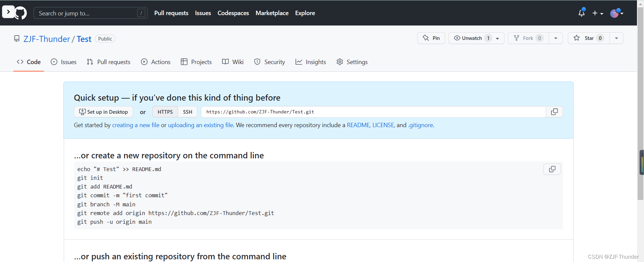Open notifications bell icon
Screen dimensions: 644x262
tap(582, 13)
